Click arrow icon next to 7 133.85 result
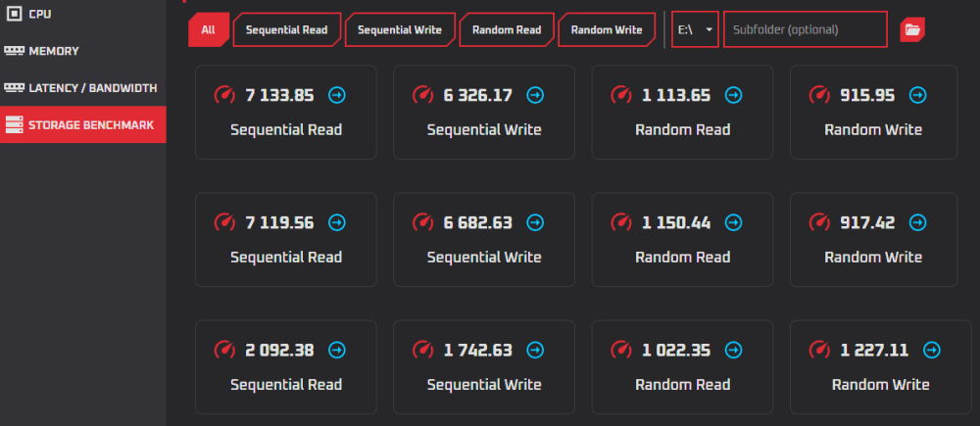Screen dimensions: 980x426 click(x=337, y=95)
